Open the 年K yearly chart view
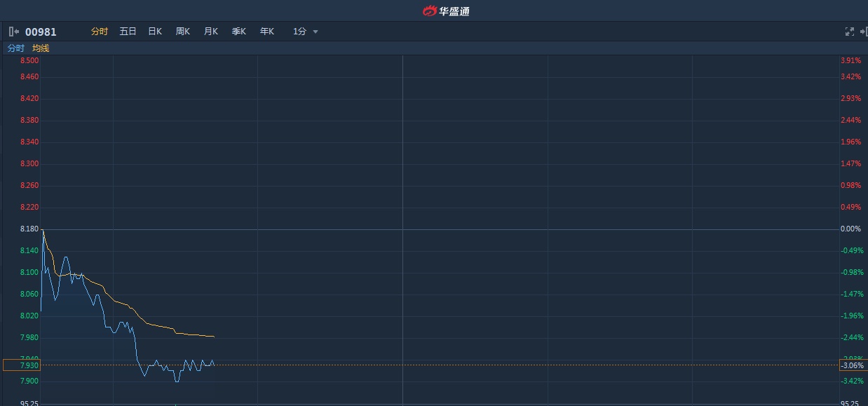The width and height of the screenshot is (868, 406). [x=267, y=32]
